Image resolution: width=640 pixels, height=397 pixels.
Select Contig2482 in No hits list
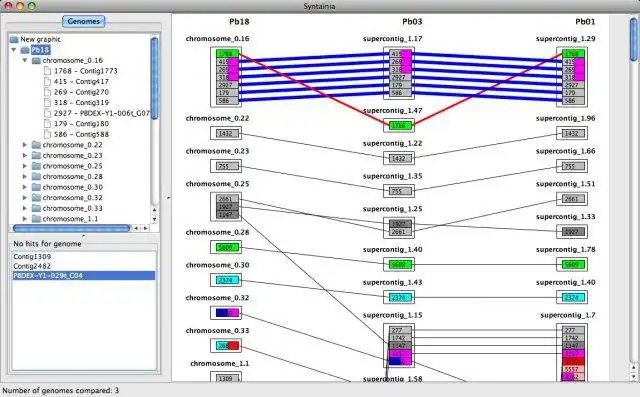32,266
